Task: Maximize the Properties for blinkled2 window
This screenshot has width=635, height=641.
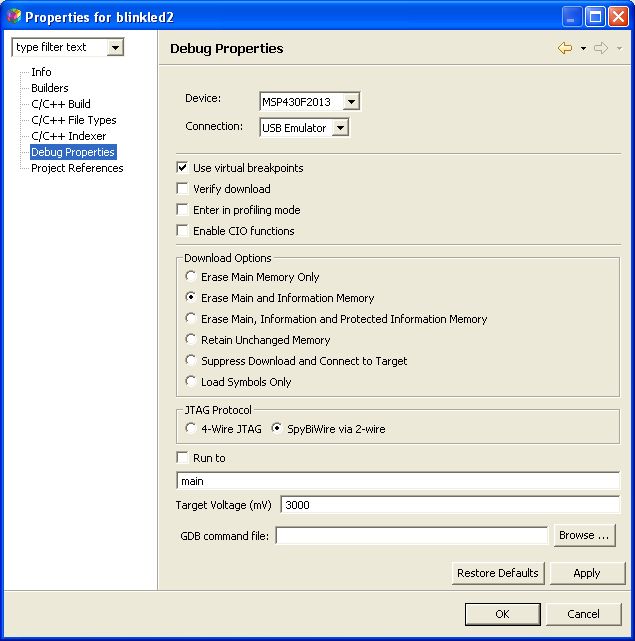Action: tap(595, 17)
